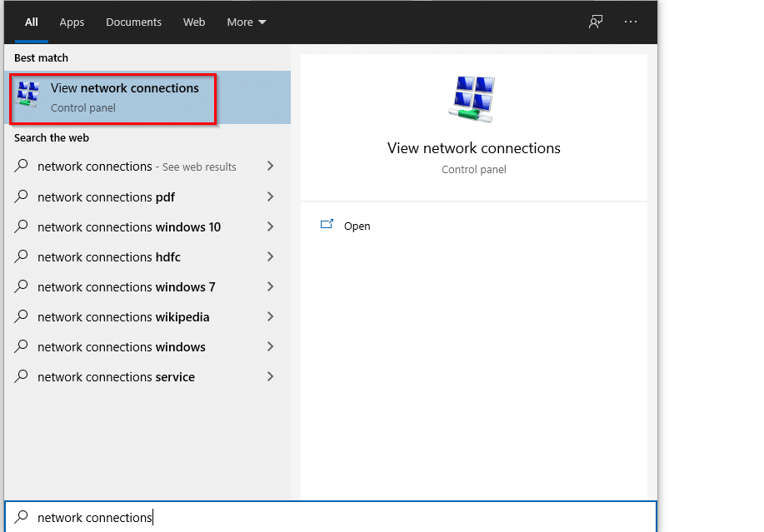Click search icon beside 'network connections windows' row
The image size is (764, 532).
pos(21,346)
